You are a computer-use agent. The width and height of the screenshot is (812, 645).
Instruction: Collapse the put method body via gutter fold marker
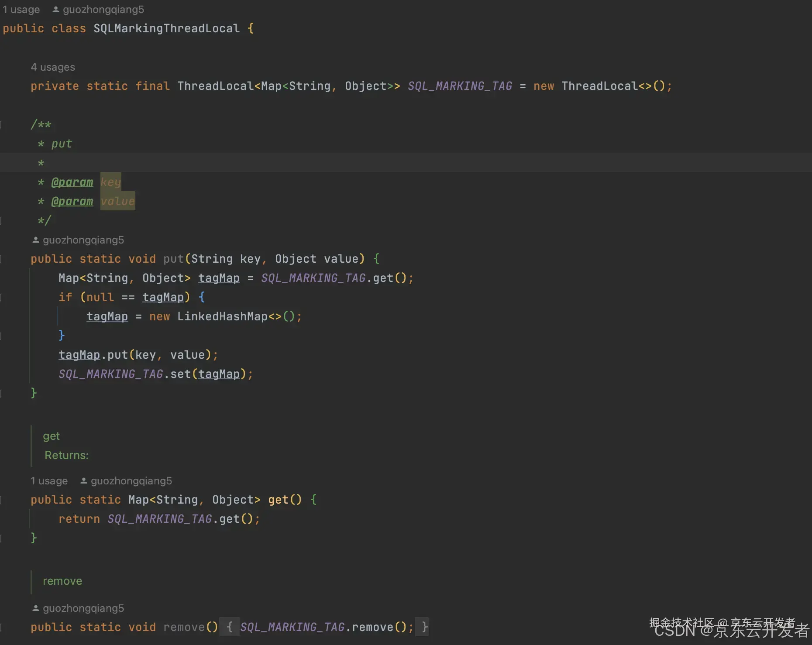click(1, 259)
